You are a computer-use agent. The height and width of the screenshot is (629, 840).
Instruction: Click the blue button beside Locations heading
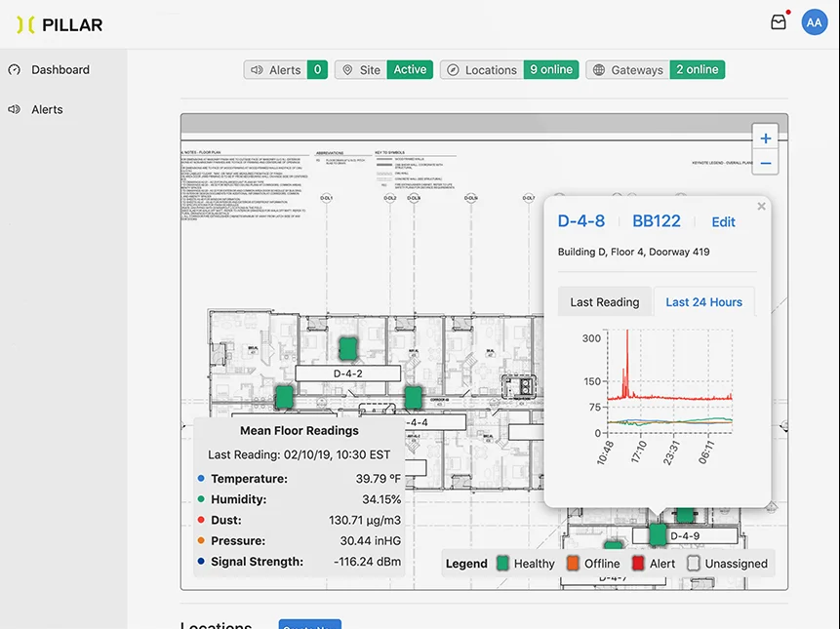[309, 624]
